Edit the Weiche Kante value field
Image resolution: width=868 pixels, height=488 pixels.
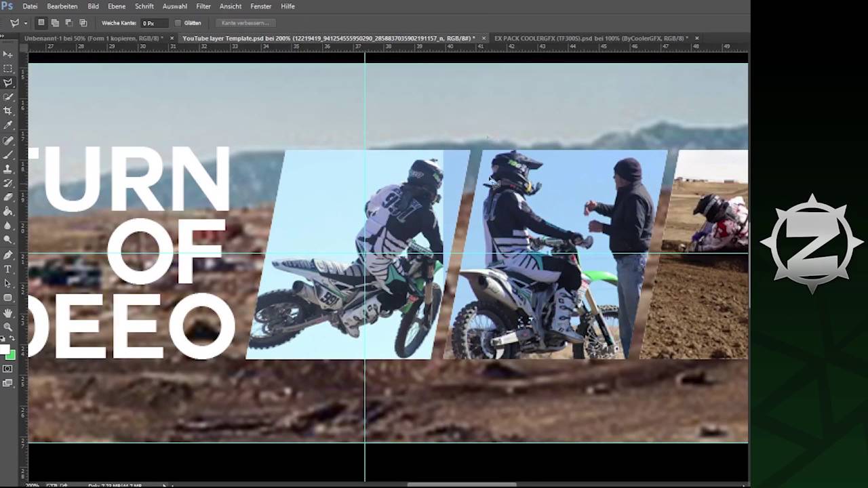155,23
